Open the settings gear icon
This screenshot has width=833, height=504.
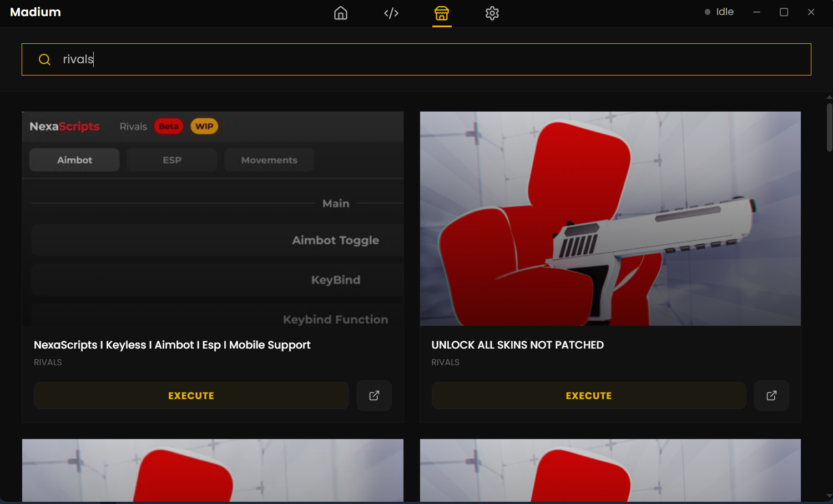pos(492,13)
